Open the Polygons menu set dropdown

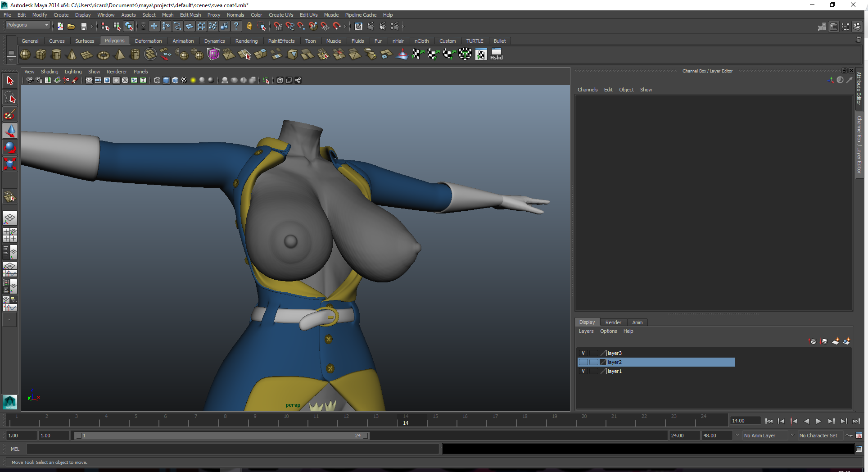27,25
